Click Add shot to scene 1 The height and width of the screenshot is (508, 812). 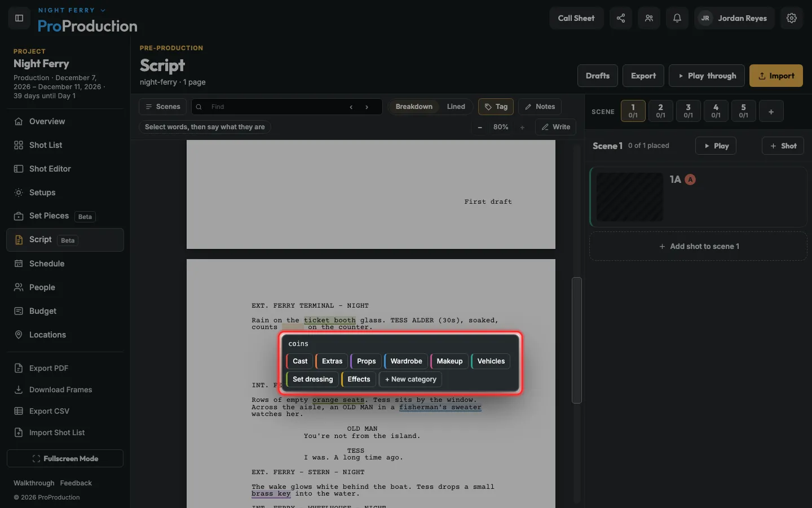click(x=699, y=246)
